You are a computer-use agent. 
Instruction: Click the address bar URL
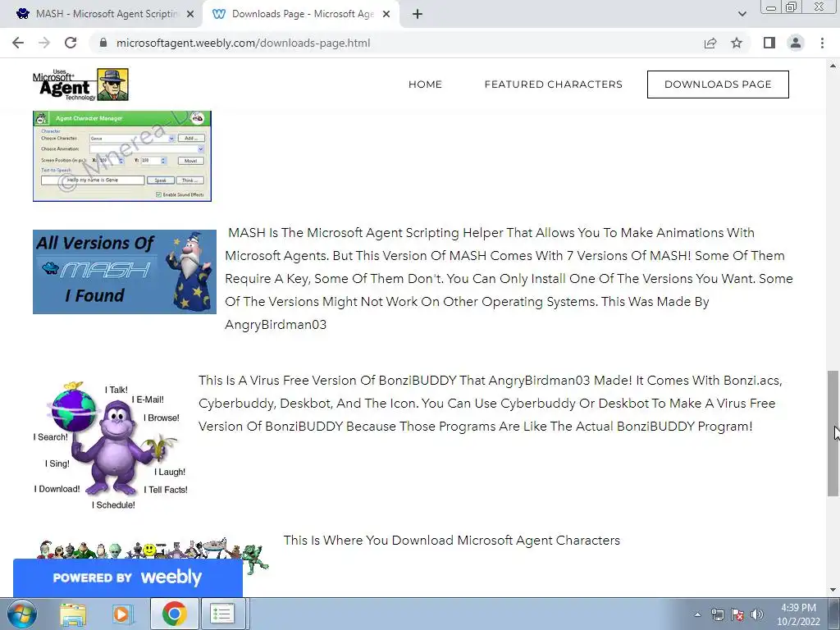pos(243,43)
